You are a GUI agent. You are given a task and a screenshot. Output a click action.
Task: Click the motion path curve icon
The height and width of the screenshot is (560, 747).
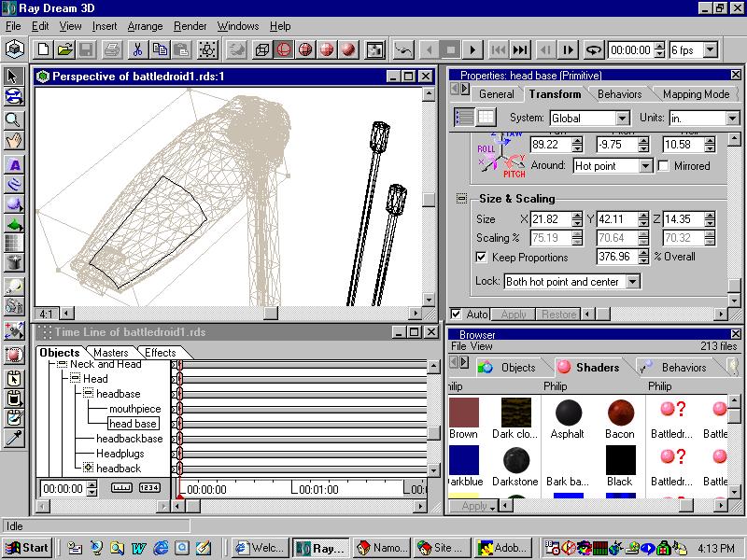point(403,49)
